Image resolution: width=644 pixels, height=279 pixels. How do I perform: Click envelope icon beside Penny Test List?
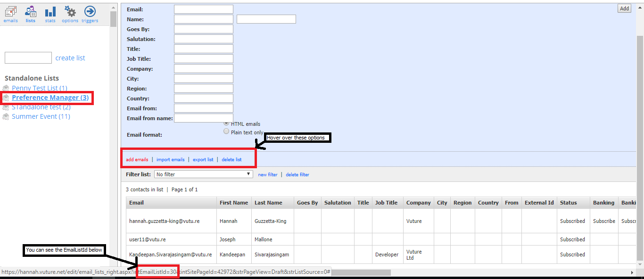tap(6, 88)
